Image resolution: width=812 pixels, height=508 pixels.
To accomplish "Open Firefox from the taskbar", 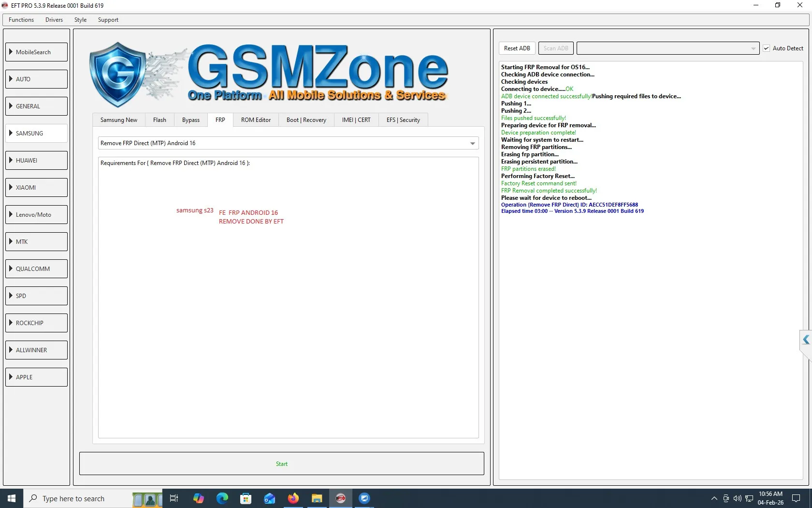I will tap(293, 498).
